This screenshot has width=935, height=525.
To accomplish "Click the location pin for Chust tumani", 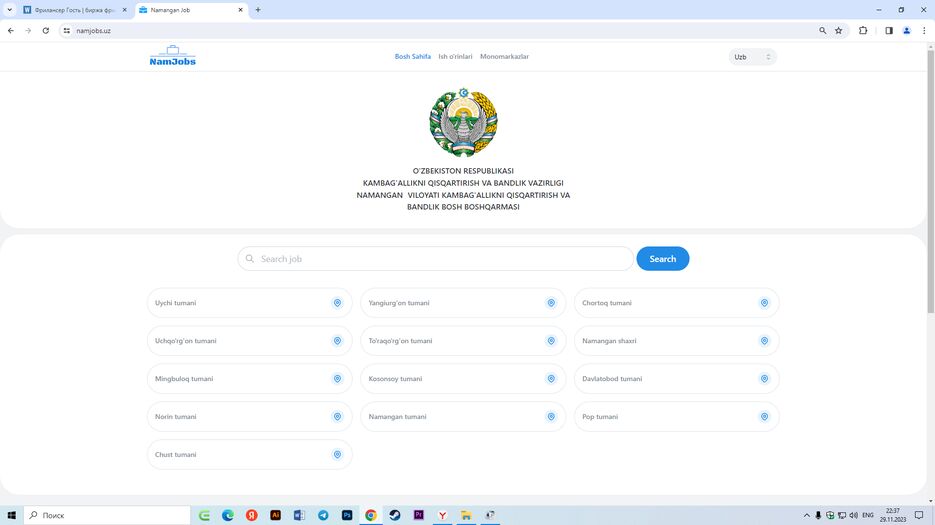I will pyautogui.click(x=338, y=455).
